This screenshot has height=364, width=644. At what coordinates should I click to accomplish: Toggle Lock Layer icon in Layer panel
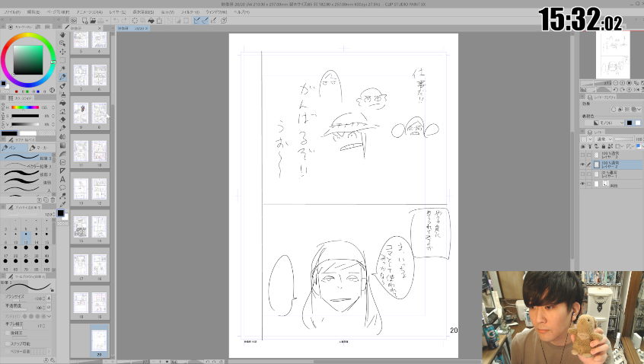(604, 146)
